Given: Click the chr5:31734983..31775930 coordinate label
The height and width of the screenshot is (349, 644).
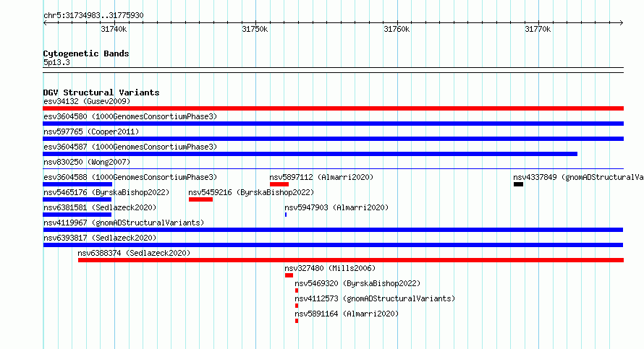Looking at the screenshot, I should pyautogui.click(x=93, y=15).
